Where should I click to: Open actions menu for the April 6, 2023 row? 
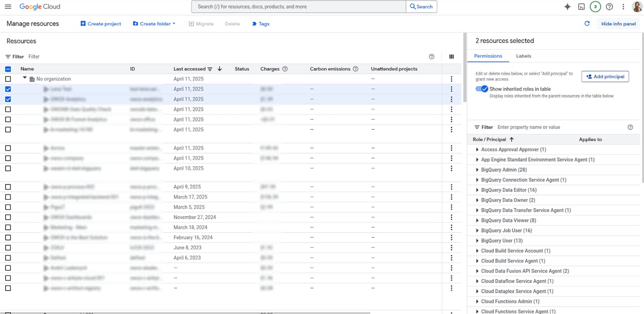[452, 258]
